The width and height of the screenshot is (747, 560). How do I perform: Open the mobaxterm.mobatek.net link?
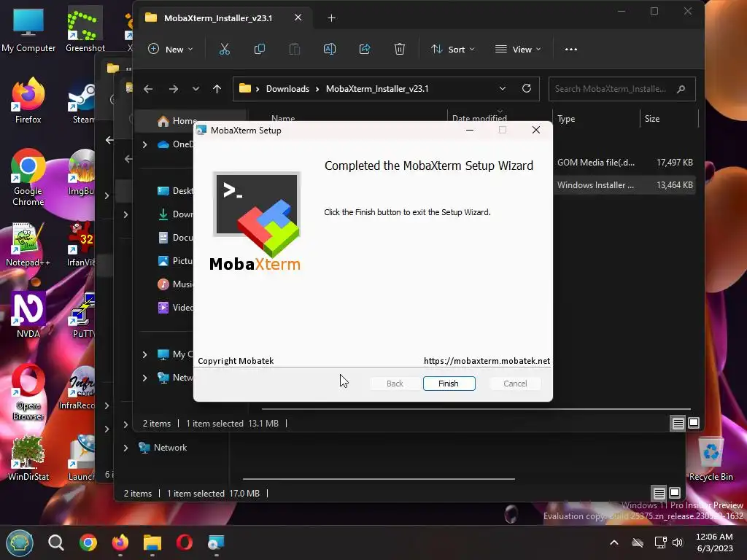(487, 361)
